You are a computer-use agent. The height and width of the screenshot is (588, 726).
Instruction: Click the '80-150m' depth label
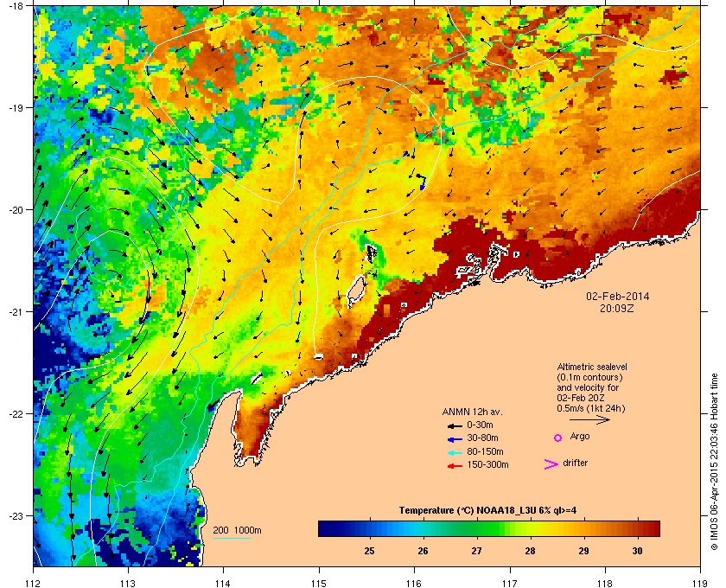click(x=485, y=451)
